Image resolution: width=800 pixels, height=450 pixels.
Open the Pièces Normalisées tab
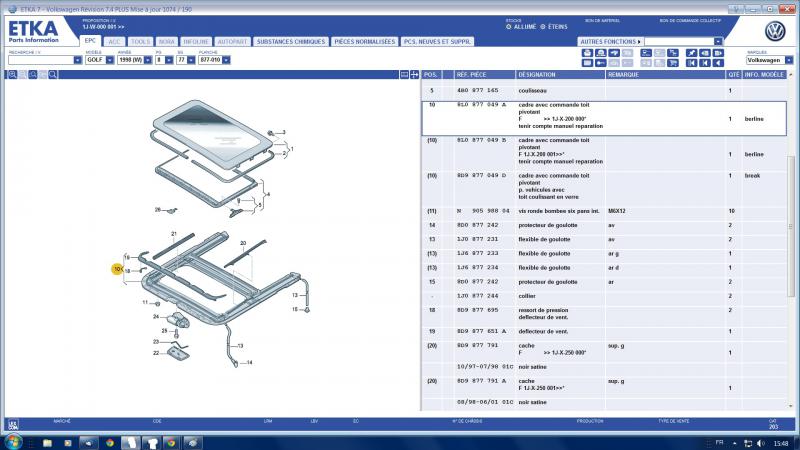pos(365,41)
